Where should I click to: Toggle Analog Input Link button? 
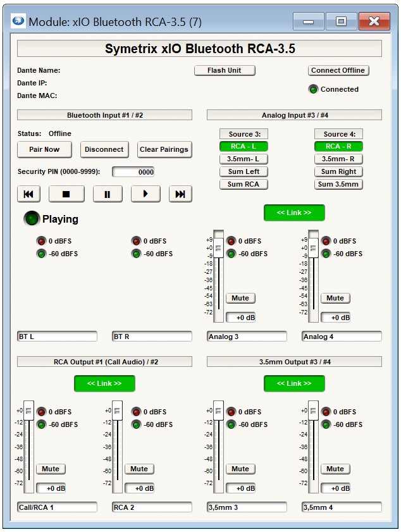coord(294,213)
